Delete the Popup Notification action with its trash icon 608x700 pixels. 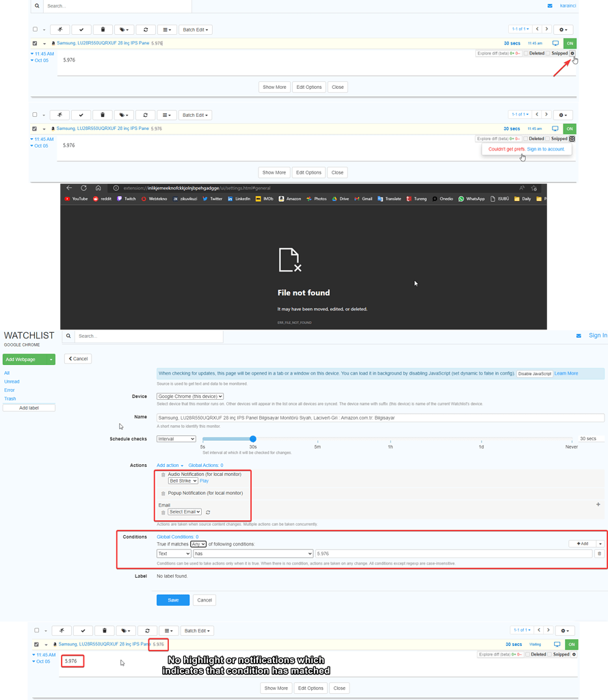click(x=163, y=494)
